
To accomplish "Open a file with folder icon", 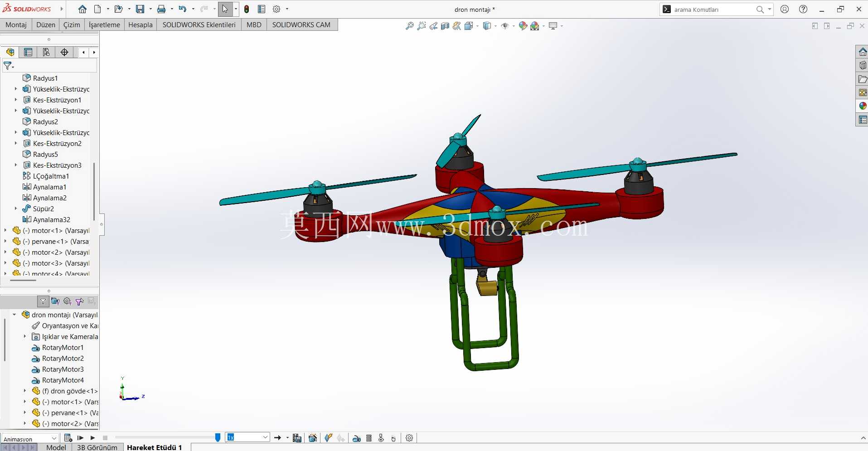I will (x=119, y=9).
